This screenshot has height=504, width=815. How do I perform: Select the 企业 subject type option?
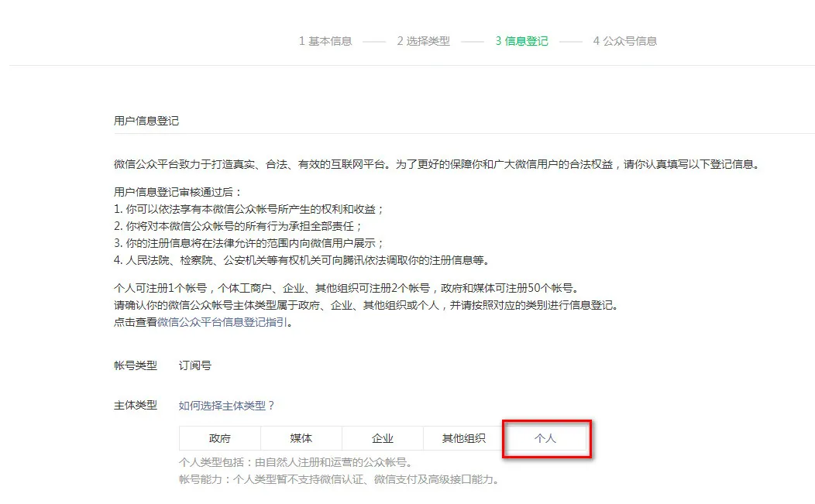tap(383, 438)
